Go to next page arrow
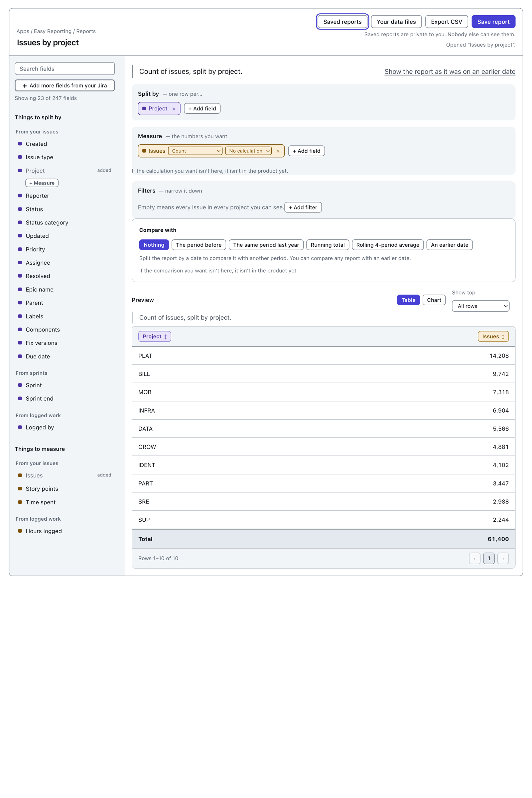This screenshot has width=532, height=798. [x=503, y=559]
